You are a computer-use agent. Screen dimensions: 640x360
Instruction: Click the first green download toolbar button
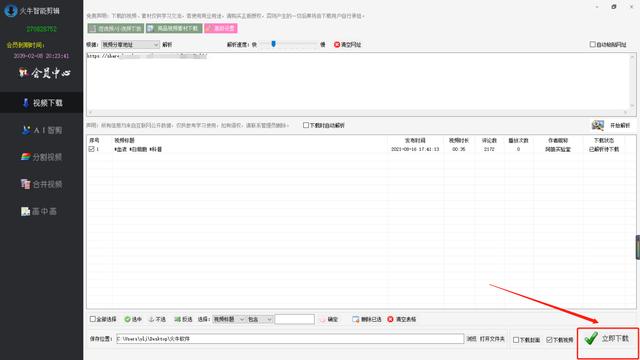116,28
